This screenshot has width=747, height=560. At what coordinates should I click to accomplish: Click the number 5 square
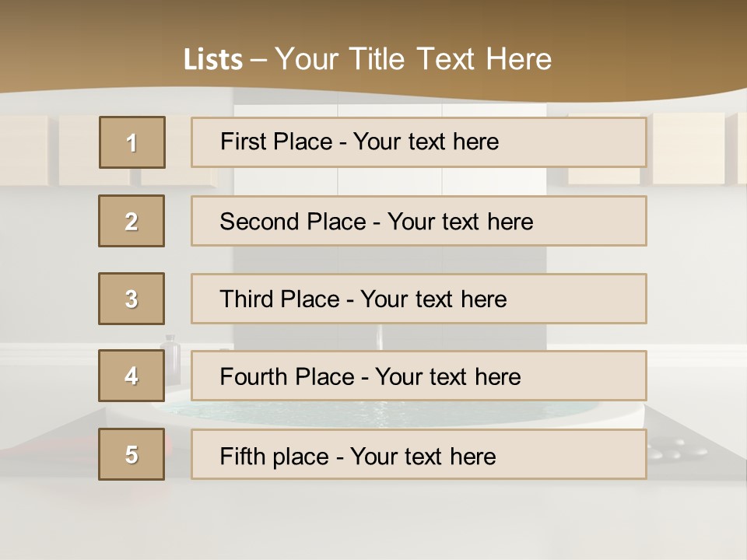pyautogui.click(x=132, y=454)
